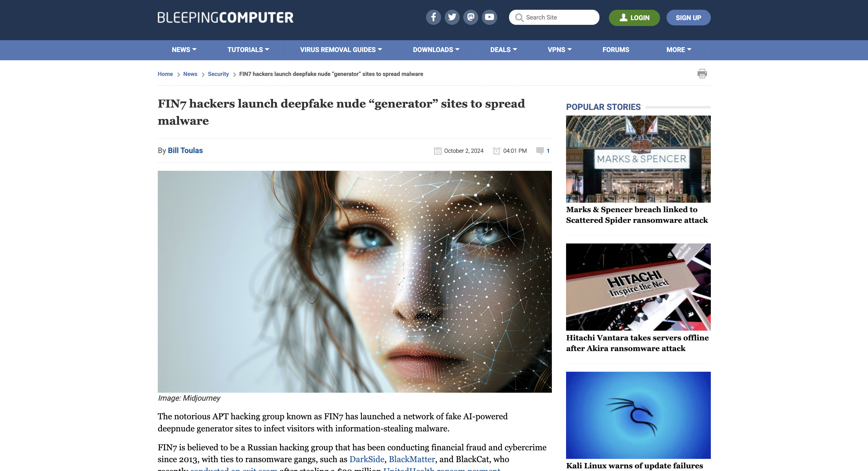Open the Marks & Spencer story thumbnail

click(x=638, y=159)
